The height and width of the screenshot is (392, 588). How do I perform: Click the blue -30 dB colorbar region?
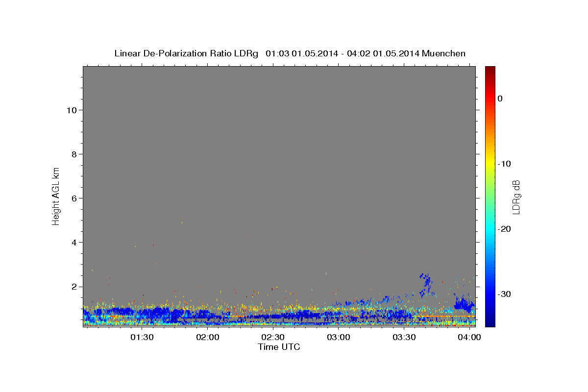[x=490, y=294]
